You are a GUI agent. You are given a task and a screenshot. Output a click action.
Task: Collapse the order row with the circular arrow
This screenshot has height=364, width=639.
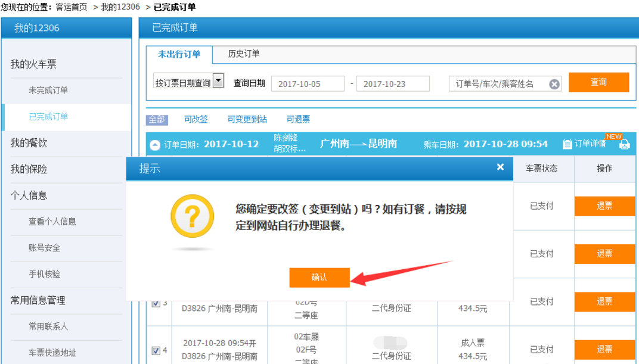(x=154, y=144)
